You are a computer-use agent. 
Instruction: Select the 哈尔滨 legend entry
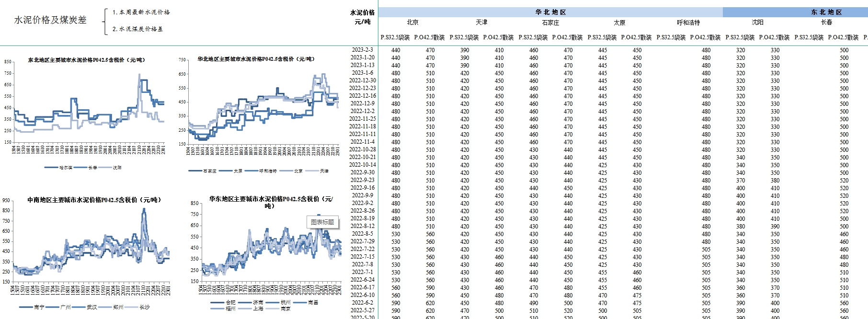tap(65, 168)
